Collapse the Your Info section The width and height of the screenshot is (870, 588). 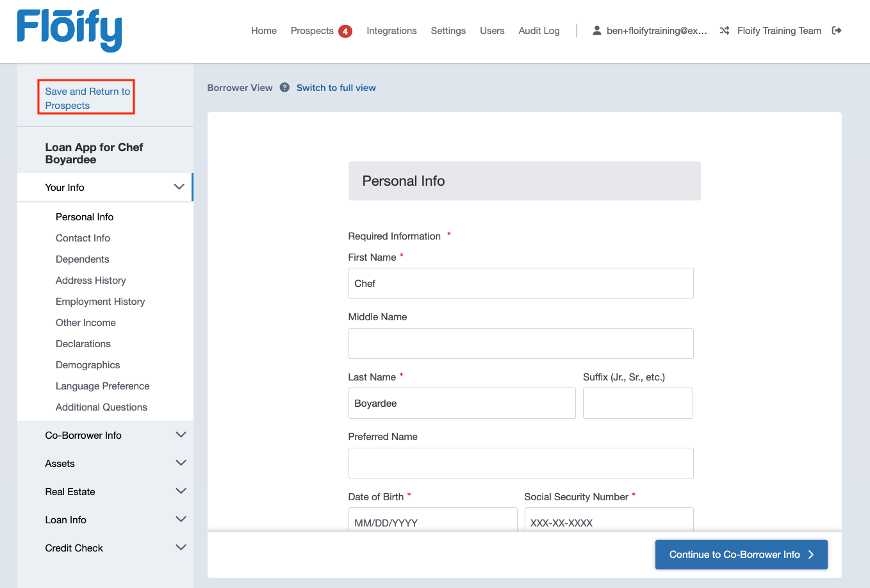(x=179, y=187)
